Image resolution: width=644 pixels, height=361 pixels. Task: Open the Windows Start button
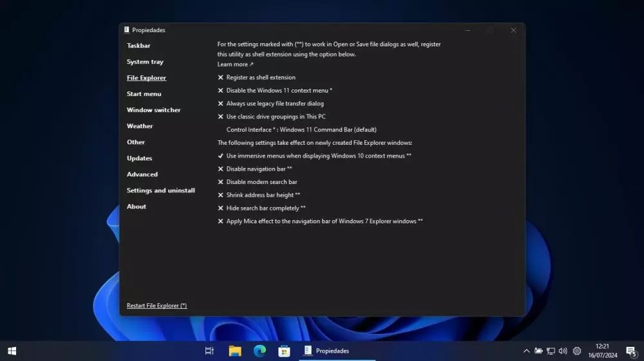12,351
